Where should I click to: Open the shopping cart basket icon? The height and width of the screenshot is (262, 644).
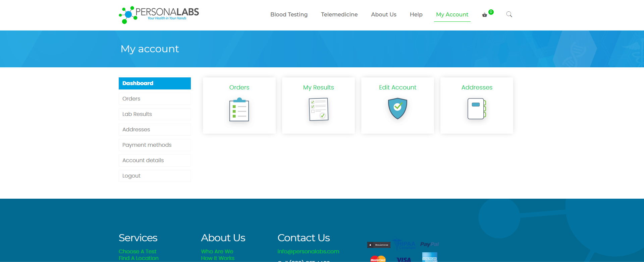coord(484,15)
